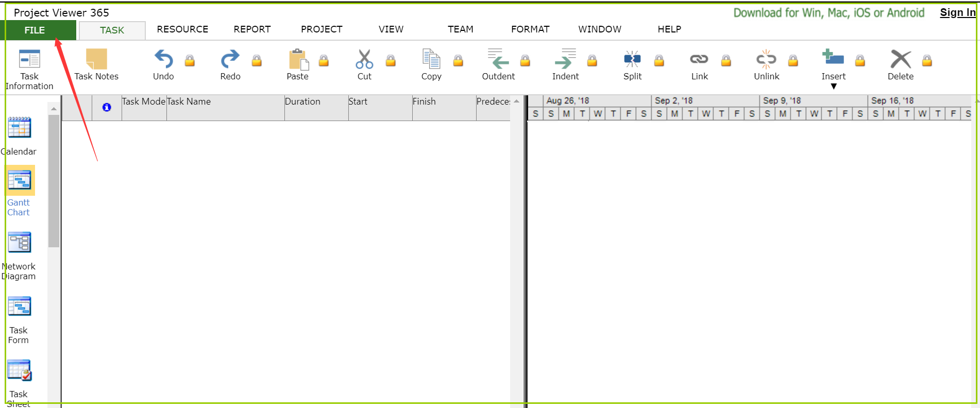Click the Paste clipboard icon

pyautogui.click(x=298, y=59)
